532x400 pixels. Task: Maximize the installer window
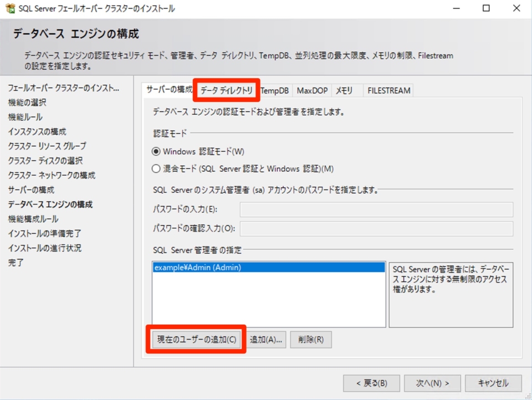coord(486,8)
